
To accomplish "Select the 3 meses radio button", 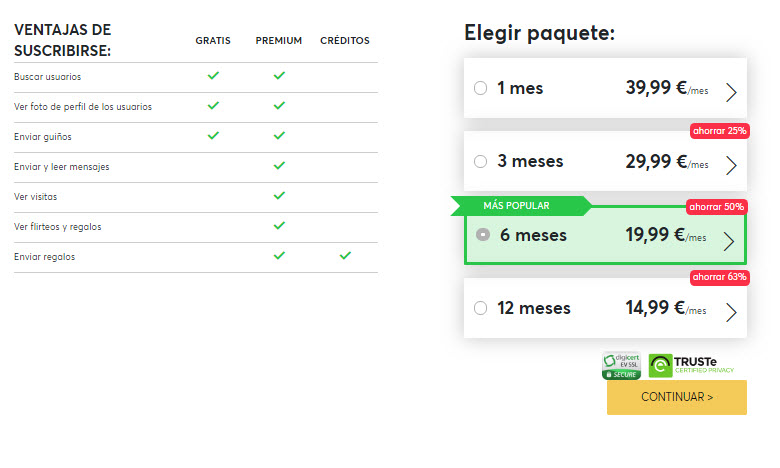I will click(481, 161).
